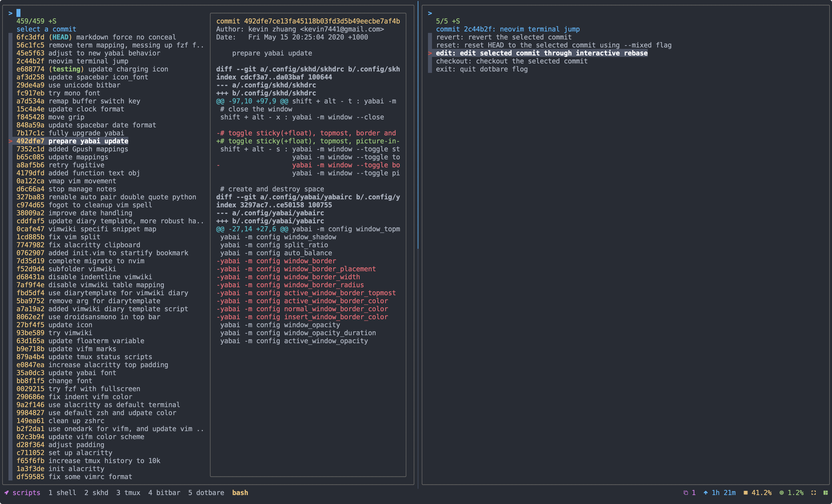Image resolution: width=832 pixels, height=504 pixels.
Task: Click highlighted commit 492dfe7 prepare yabai update
Action: [x=72, y=141]
